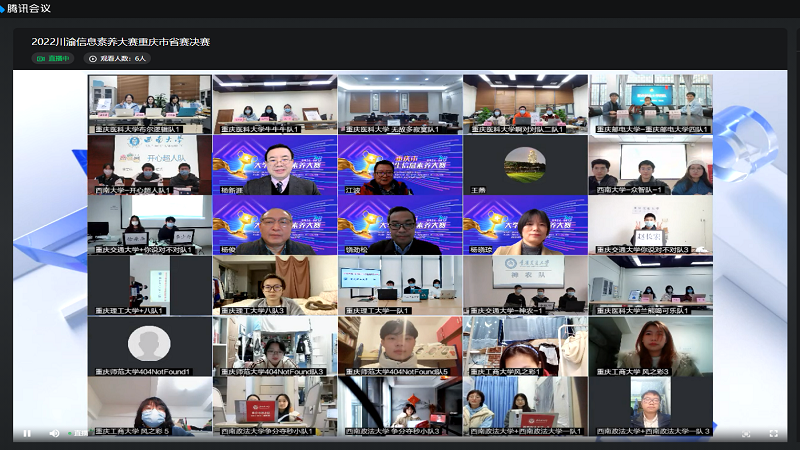The image size is (800, 450).
Task: Select the 杨晓琼 judge video tile
Action: click(526, 225)
